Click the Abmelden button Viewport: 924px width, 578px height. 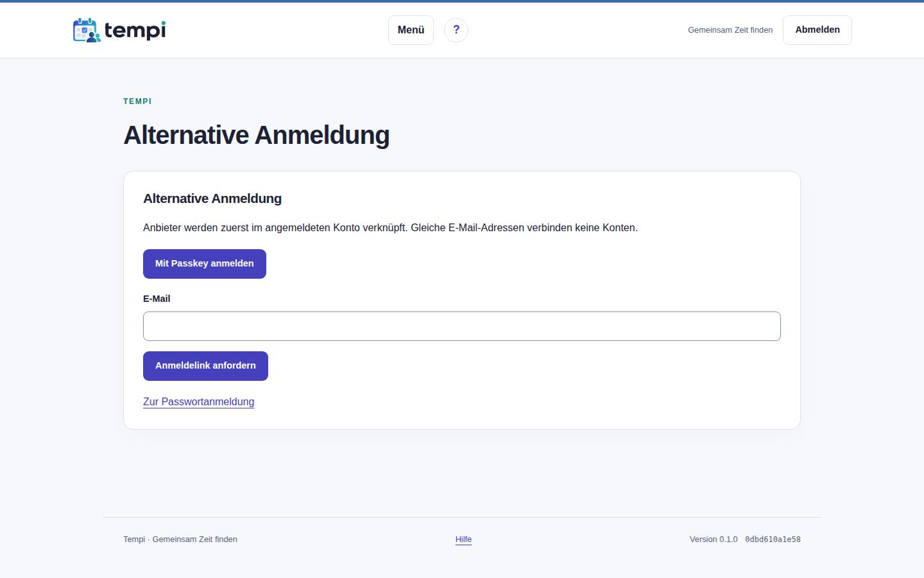point(817,30)
